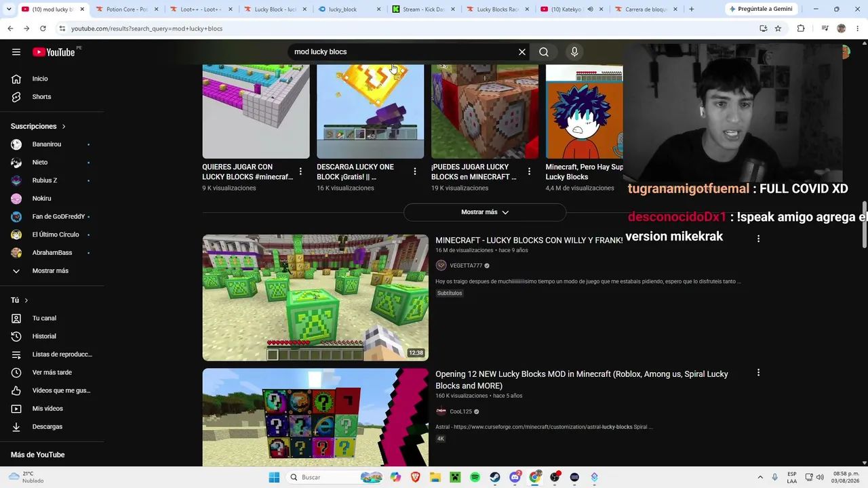This screenshot has height=488, width=868.
Task: Open Ver más tarde list
Action: tap(52, 372)
